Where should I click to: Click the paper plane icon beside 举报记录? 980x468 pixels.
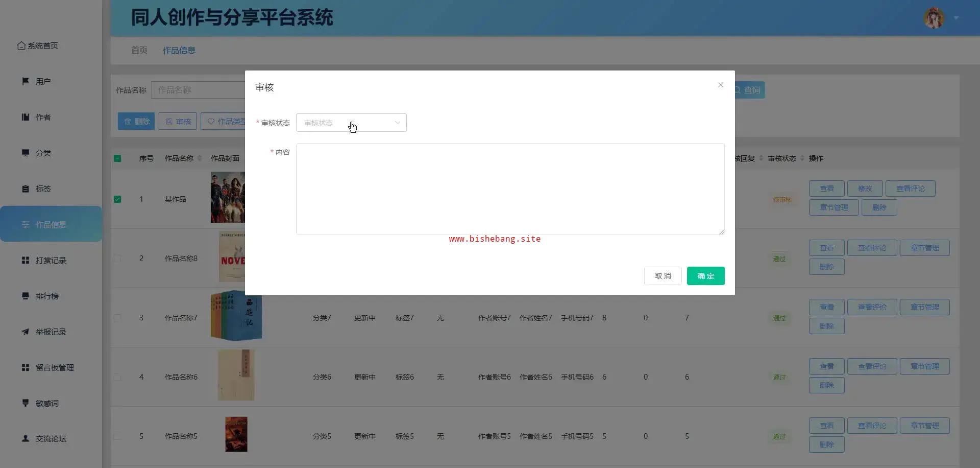[26, 332]
